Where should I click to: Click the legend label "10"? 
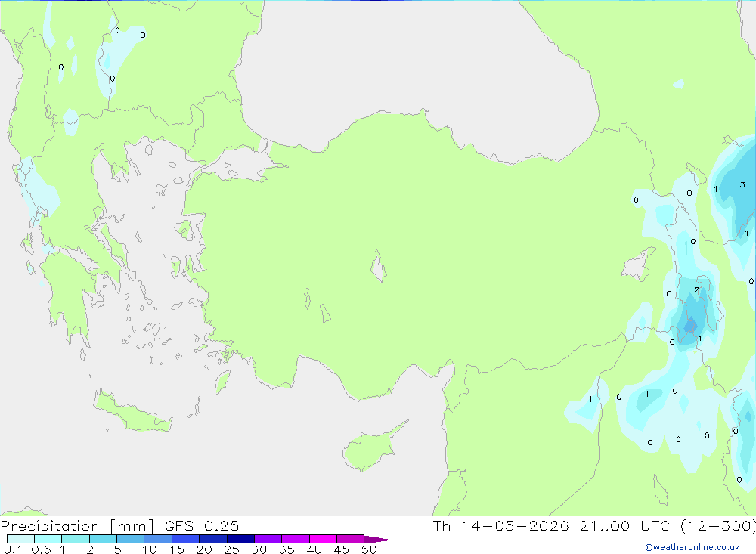(150, 549)
